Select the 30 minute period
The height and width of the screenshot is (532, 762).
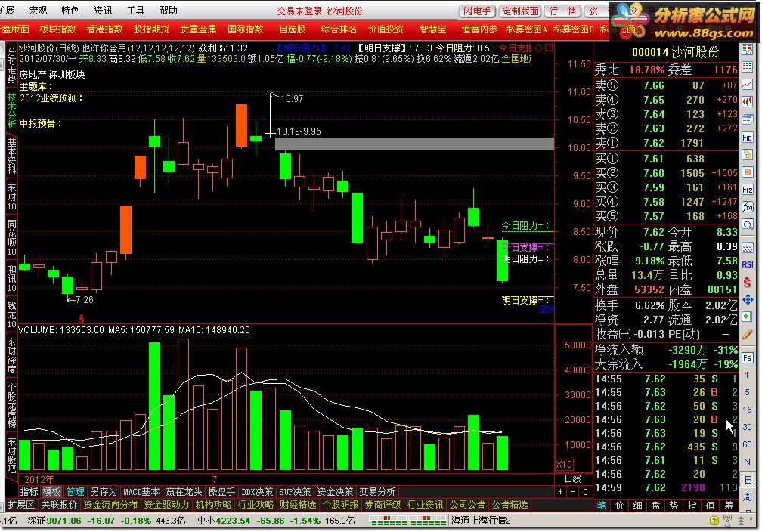coord(748,427)
